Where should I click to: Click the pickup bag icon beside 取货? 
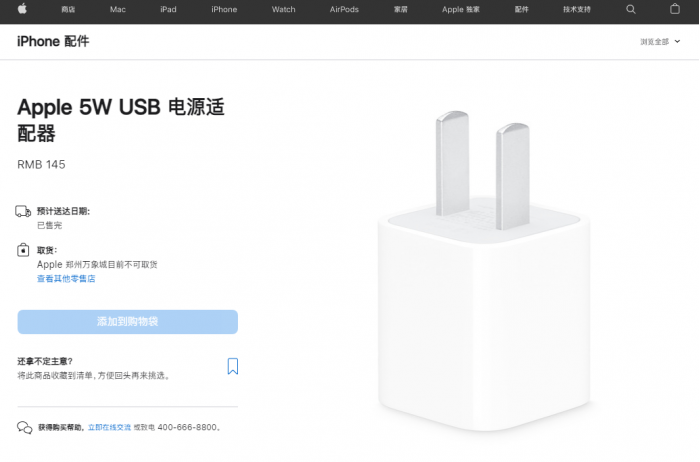[x=23, y=250]
